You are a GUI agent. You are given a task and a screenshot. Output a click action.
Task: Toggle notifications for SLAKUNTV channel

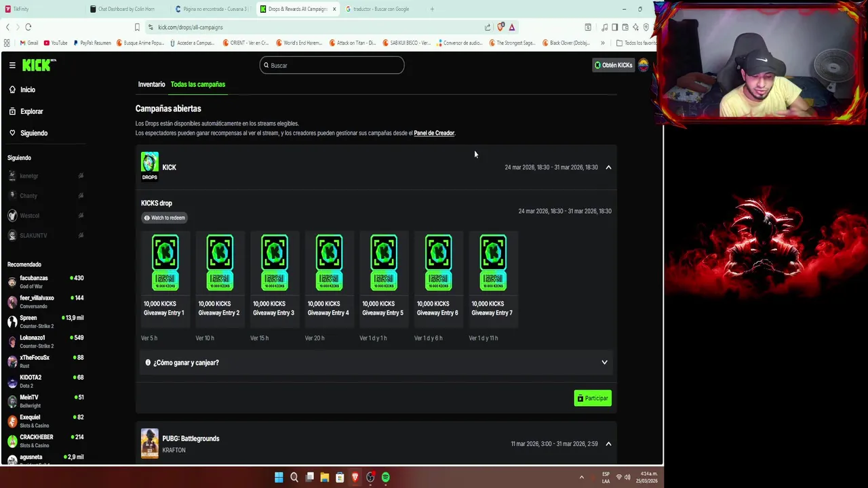coord(81,235)
